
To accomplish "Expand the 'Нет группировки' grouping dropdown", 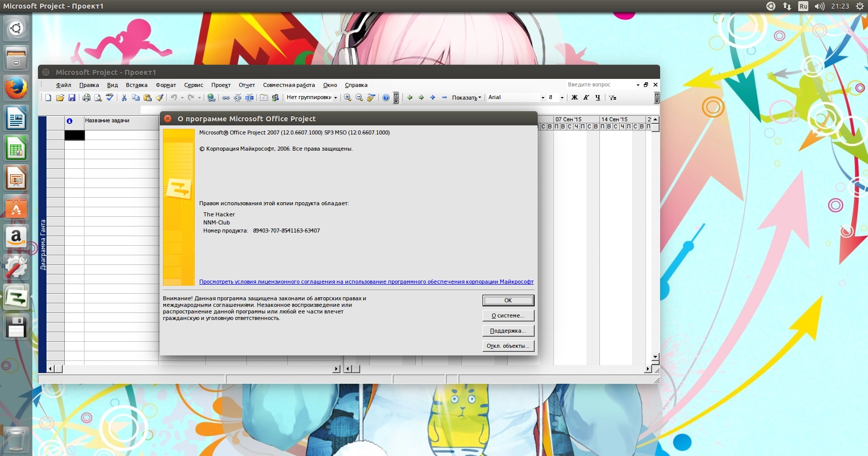I will [x=335, y=98].
